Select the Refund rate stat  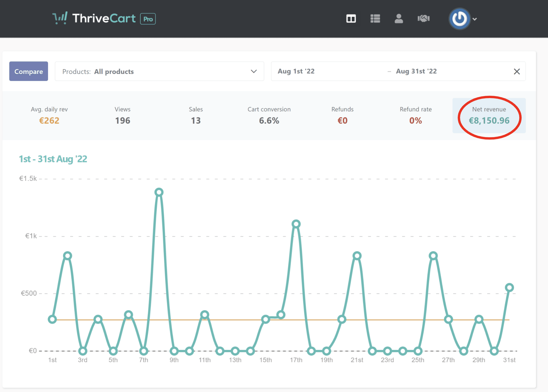(415, 116)
